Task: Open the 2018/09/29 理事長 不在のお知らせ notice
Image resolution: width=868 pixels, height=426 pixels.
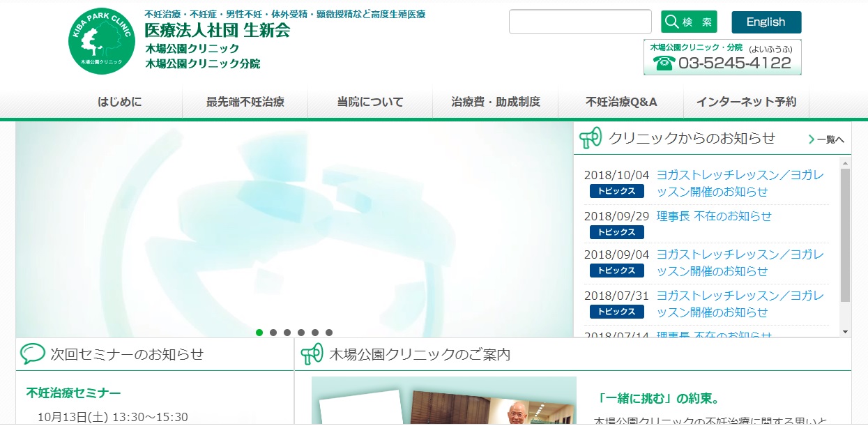Action: click(714, 216)
